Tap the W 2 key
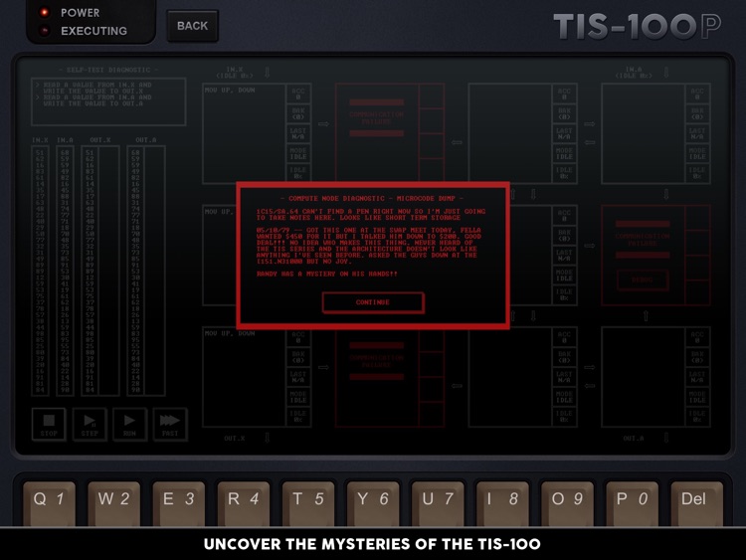 pyautogui.click(x=113, y=503)
